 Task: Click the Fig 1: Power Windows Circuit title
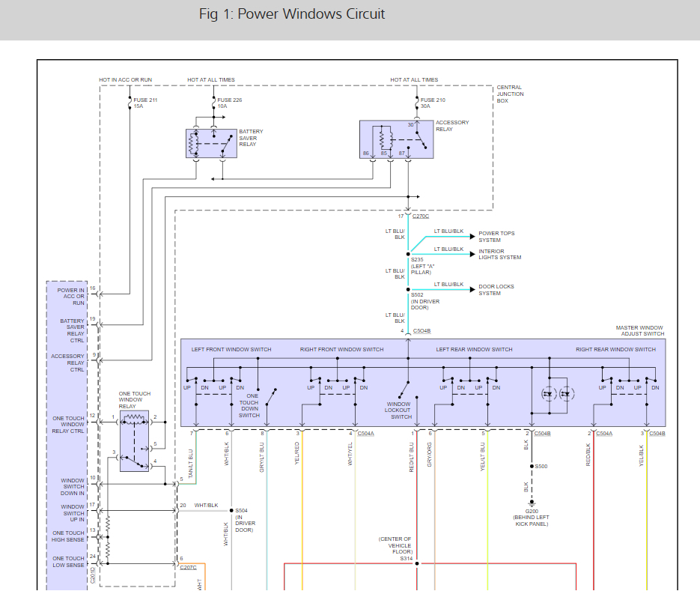point(292,14)
